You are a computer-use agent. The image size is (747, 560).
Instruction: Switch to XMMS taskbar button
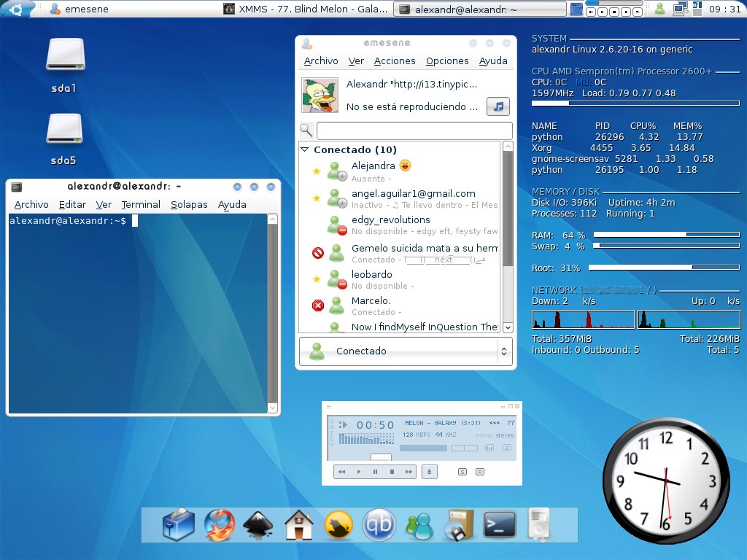pos(306,9)
